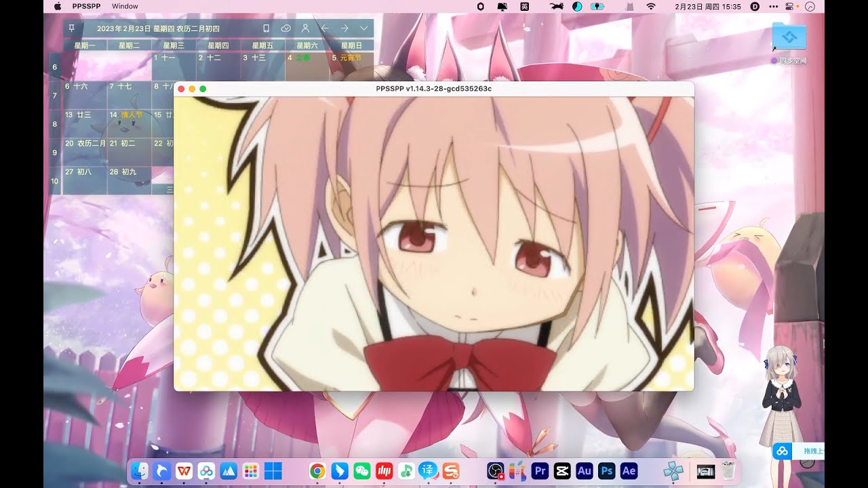
Task: Click the PPSSPP window title bar
Action: (x=434, y=89)
